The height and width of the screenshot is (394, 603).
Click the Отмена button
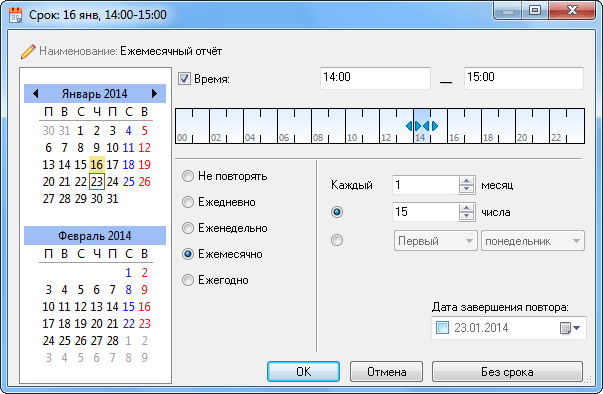pos(386,372)
